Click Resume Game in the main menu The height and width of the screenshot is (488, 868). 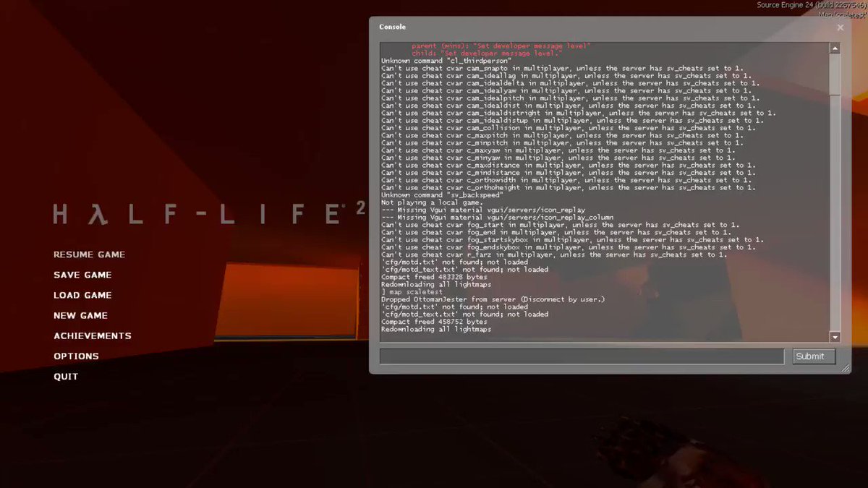[x=89, y=254]
